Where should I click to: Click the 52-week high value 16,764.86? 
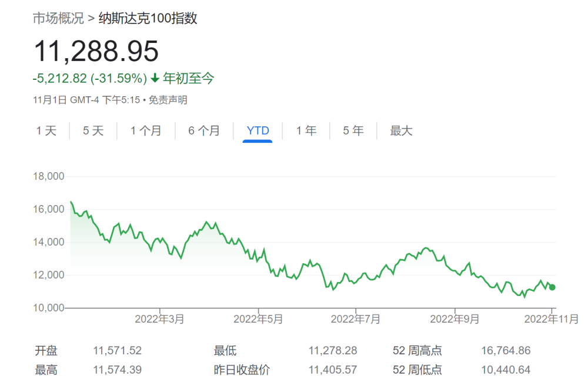click(x=506, y=351)
